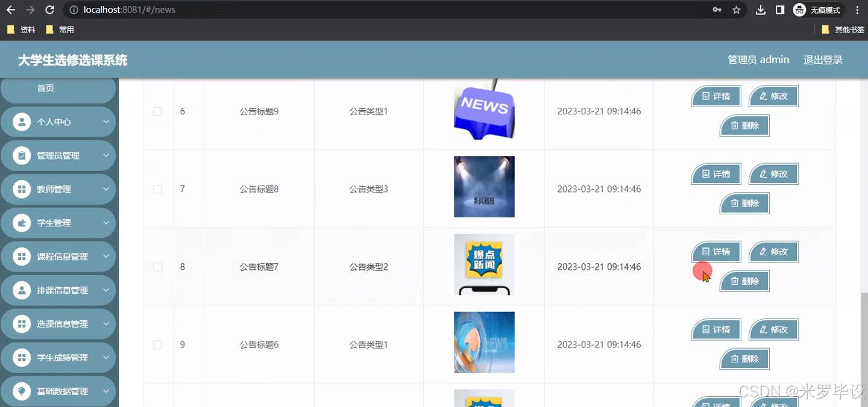The image size is (868, 407).
Task: Open 学生管理 sidebar menu label
Action: click(x=54, y=223)
